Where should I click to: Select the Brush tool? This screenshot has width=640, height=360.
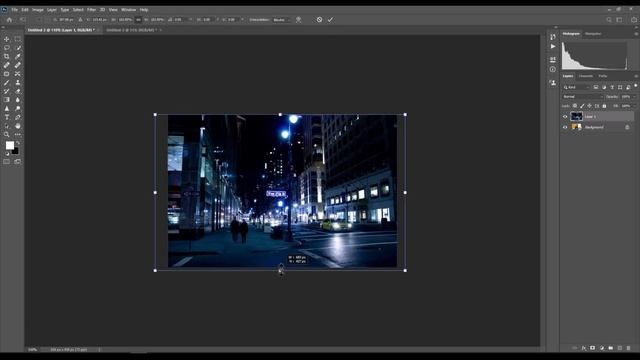click(7, 82)
